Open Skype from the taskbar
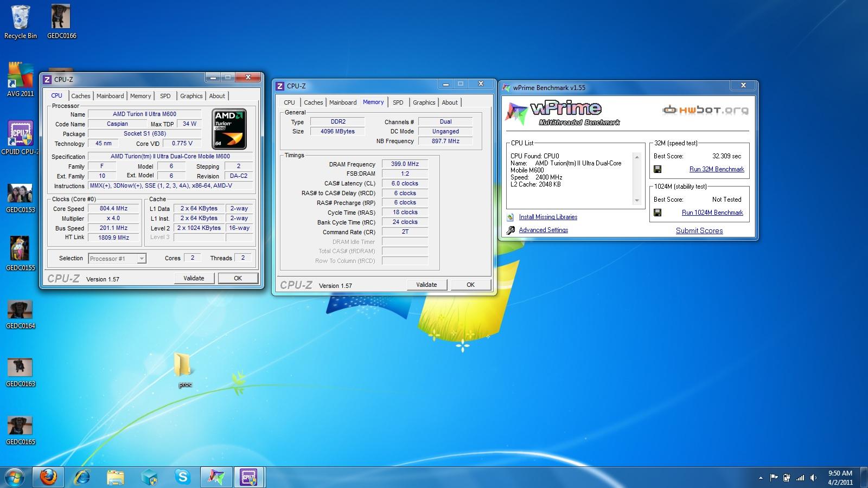The width and height of the screenshot is (868, 488). click(x=183, y=477)
